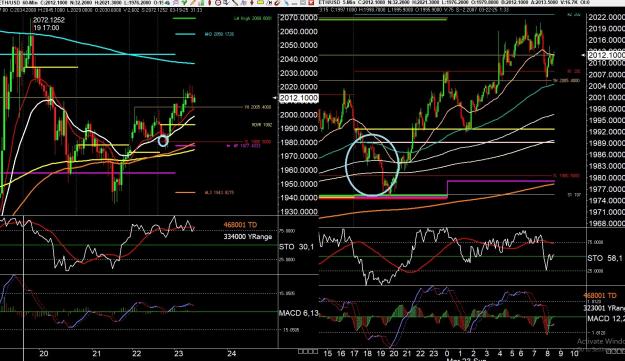The width and height of the screenshot is (625, 361).
Task: Click the cyan MO 2059 legend label
Action: tap(219, 34)
